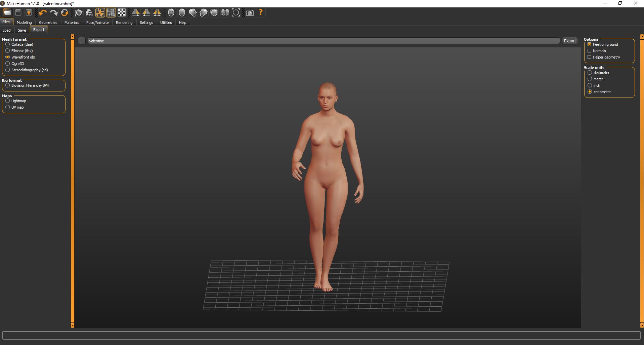Open the Rendering tab
The width and height of the screenshot is (644, 345).
pos(124,23)
